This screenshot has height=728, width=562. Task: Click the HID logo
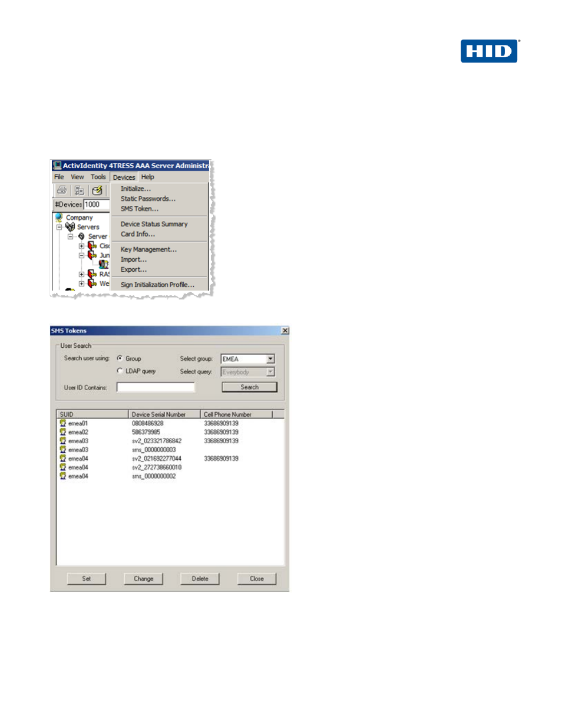[x=490, y=51]
